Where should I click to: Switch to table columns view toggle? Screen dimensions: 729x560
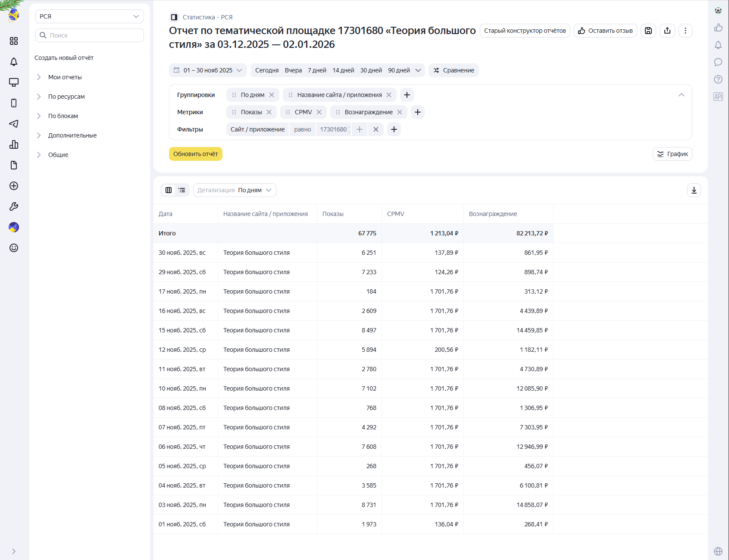click(169, 190)
